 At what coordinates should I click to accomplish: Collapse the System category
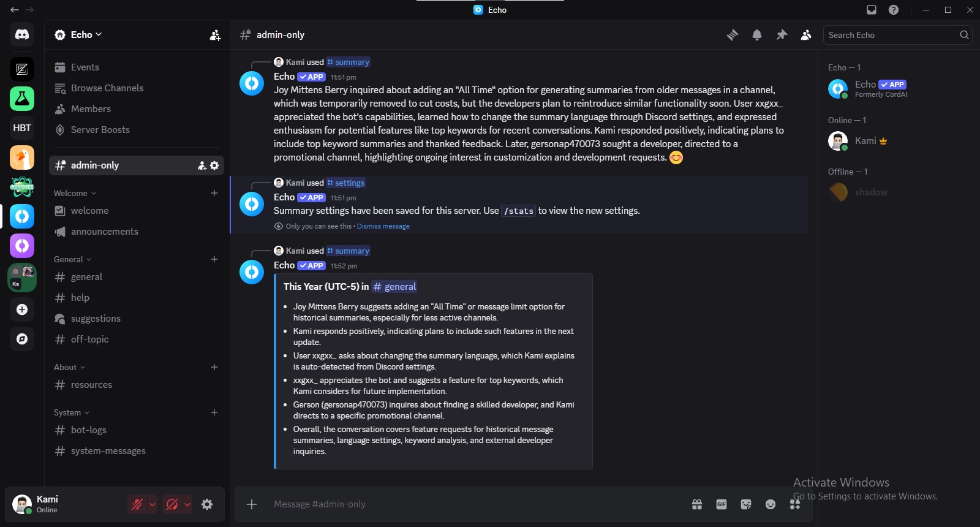(71, 412)
